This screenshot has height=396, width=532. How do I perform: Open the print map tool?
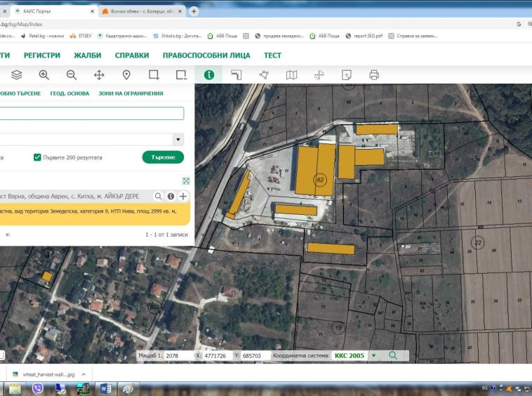click(x=374, y=75)
